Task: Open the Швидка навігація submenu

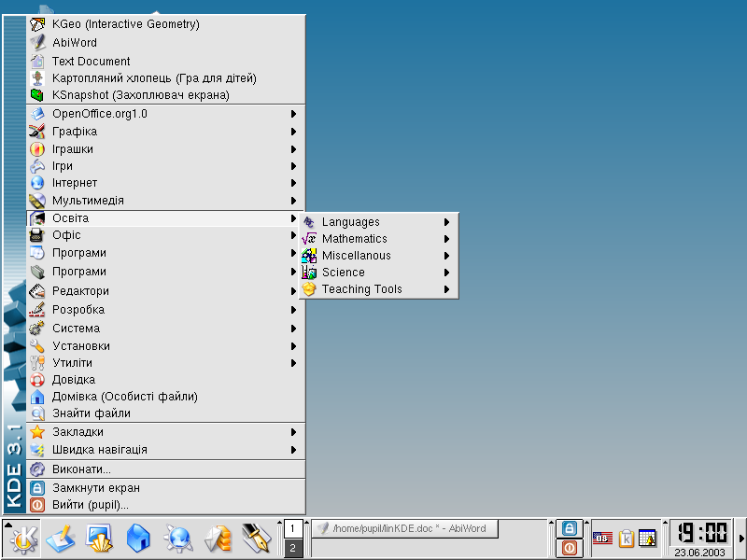Action: pyautogui.click(x=166, y=450)
